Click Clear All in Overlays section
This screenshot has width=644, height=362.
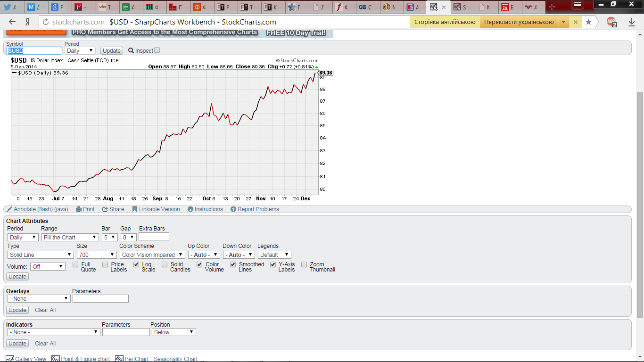click(45, 310)
